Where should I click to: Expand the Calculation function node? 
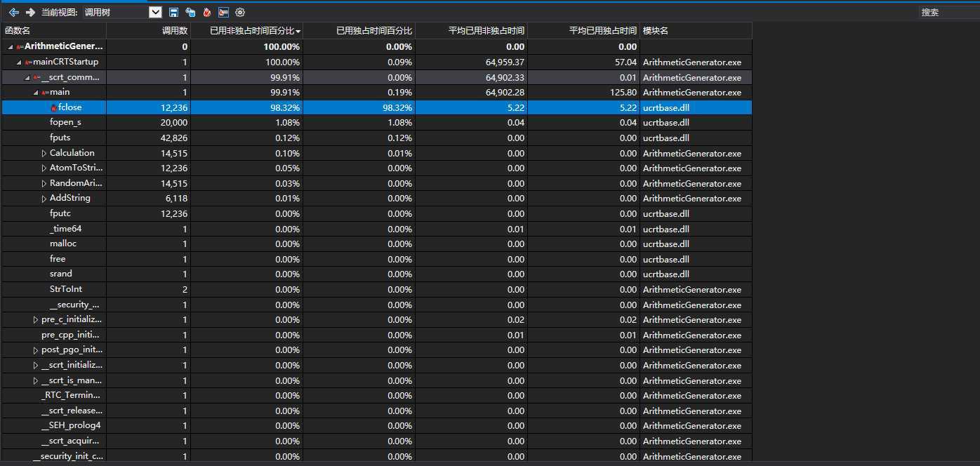pyautogui.click(x=44, y=153)
